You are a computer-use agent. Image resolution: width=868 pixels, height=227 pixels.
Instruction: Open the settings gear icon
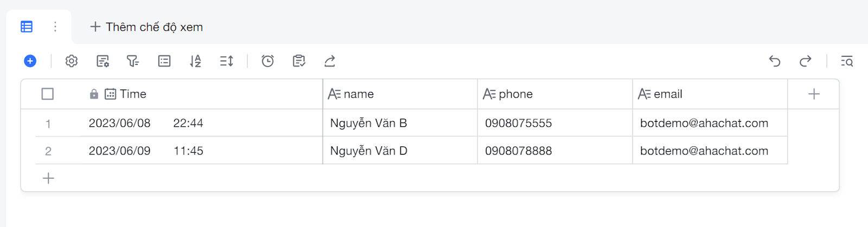tap(72, 61)
